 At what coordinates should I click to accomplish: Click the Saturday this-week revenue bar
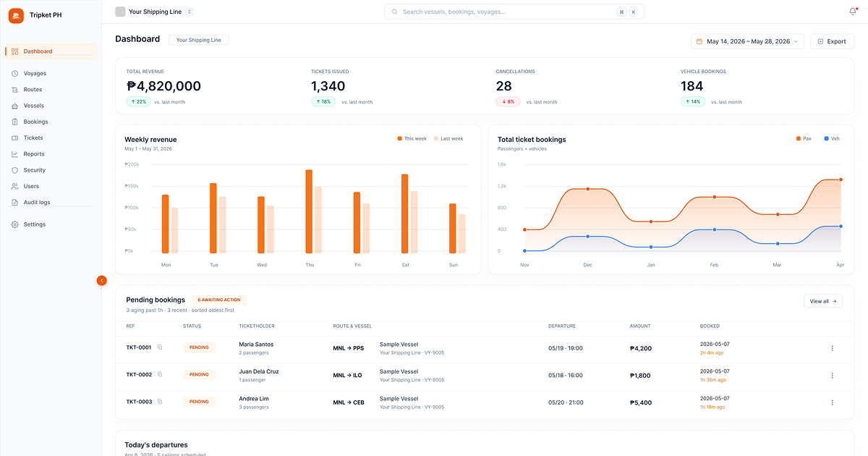point(405,214)
